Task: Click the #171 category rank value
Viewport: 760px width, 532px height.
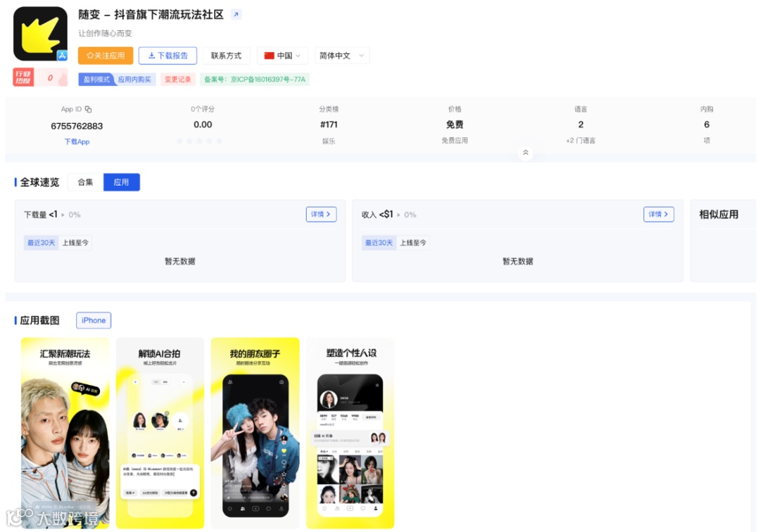Action: [x=329, y=125]
